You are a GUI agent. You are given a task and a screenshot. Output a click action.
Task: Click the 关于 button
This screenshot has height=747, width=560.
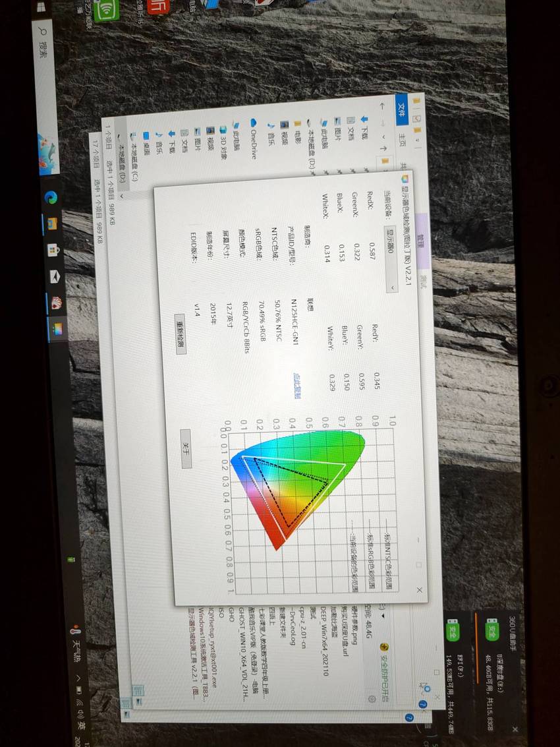(x=186, y=448)
